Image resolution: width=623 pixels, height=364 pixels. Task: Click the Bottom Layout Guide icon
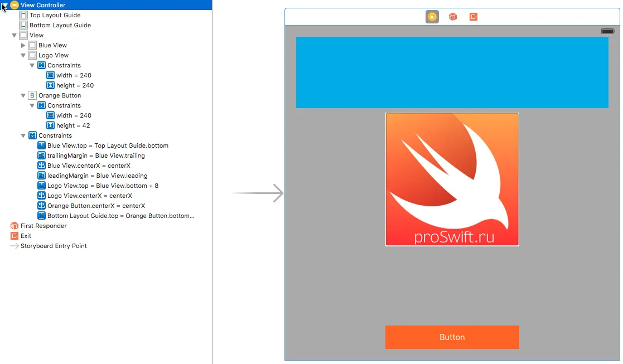click(23, 25)
